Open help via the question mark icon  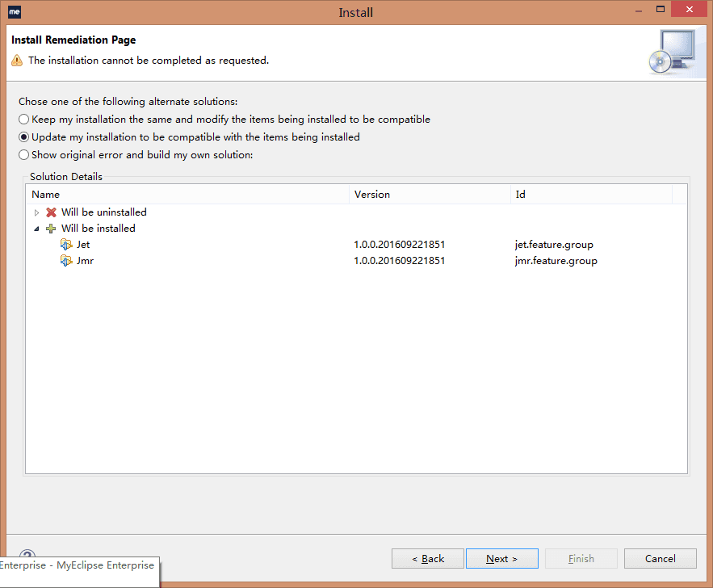pos(27,554)
